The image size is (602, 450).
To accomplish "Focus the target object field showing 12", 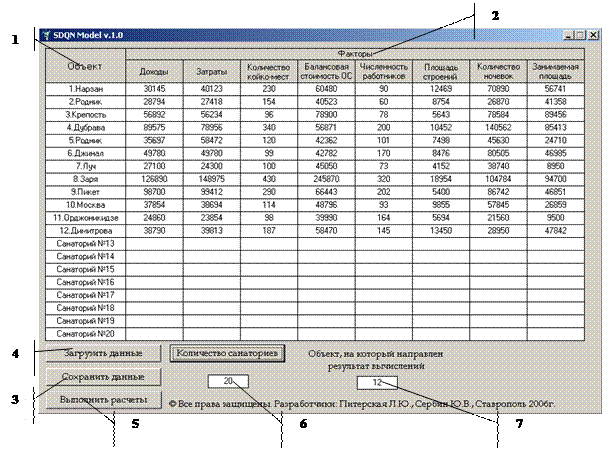I will (376, 381).
